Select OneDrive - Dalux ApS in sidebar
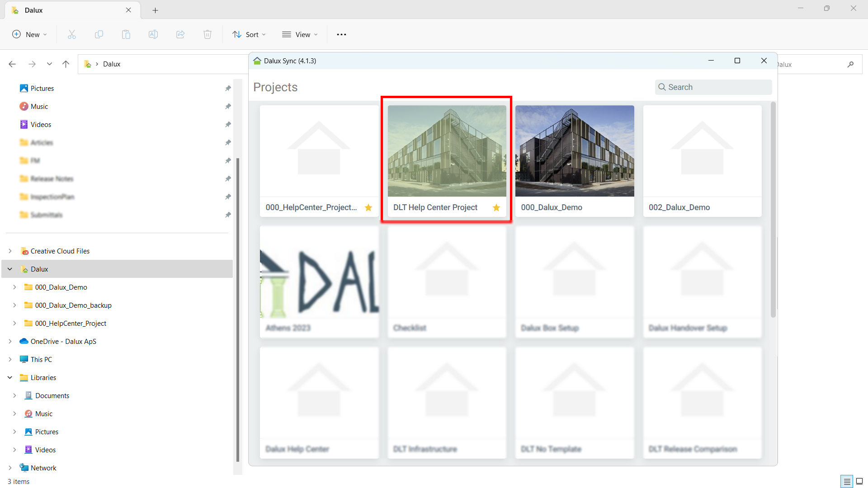 pyautogui.click(x=63, y=342)
